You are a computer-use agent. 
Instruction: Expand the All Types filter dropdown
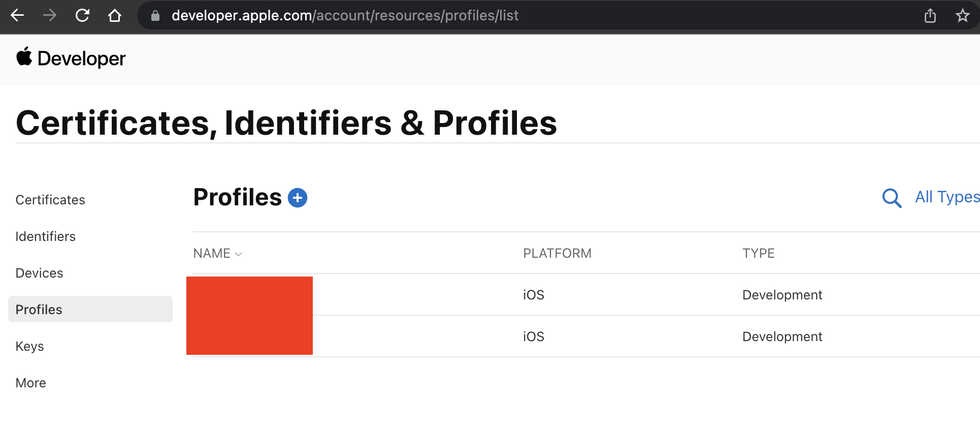(947, 197)
